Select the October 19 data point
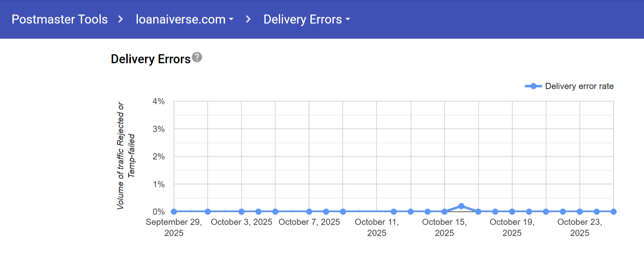The image size is (644, 257). 512,212
